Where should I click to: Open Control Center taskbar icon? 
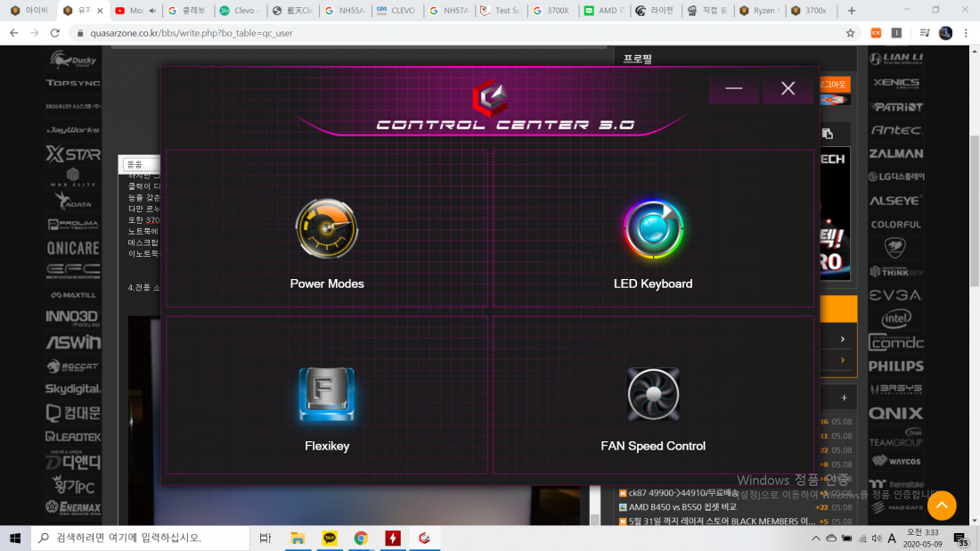pyautogui.click(x=425, y=538)
